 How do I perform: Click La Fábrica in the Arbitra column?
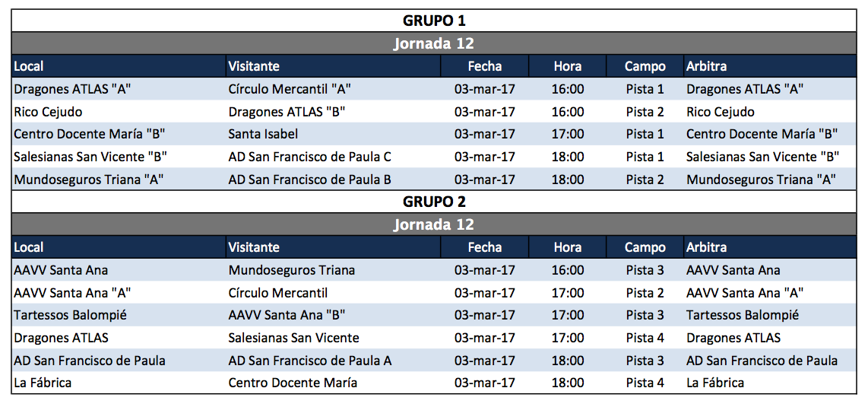point(714,383)
